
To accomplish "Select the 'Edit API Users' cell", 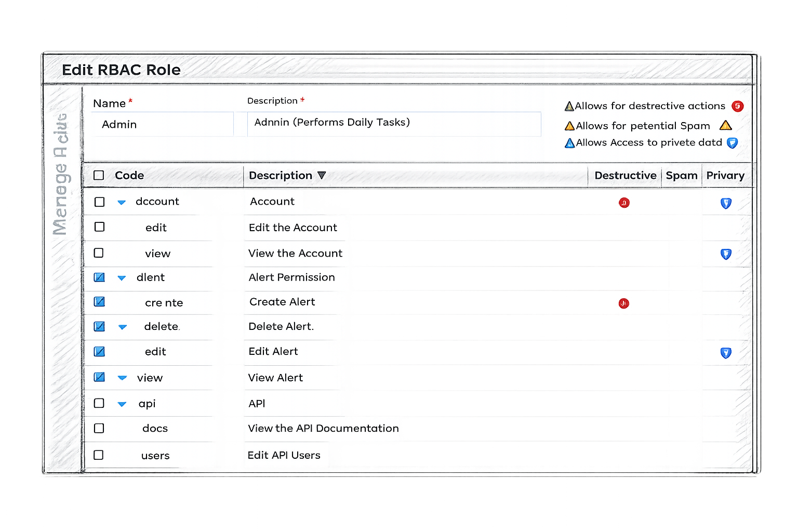I will [284, 455].
